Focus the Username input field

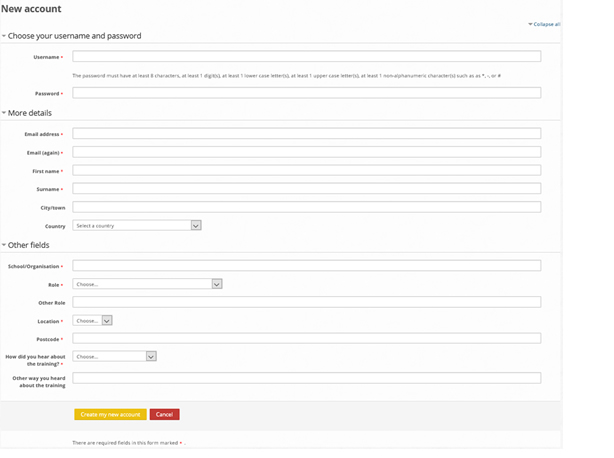(x=306, y=57)
